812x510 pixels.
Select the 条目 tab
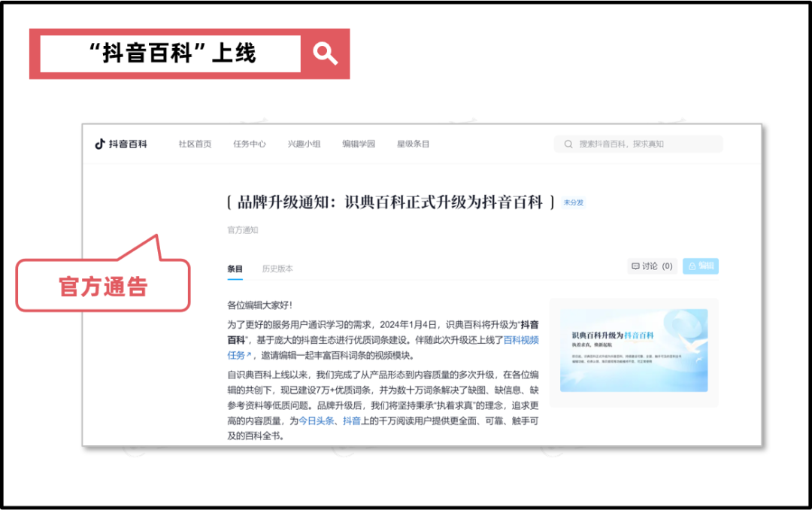pyautogui.click(x=235, y=269)
